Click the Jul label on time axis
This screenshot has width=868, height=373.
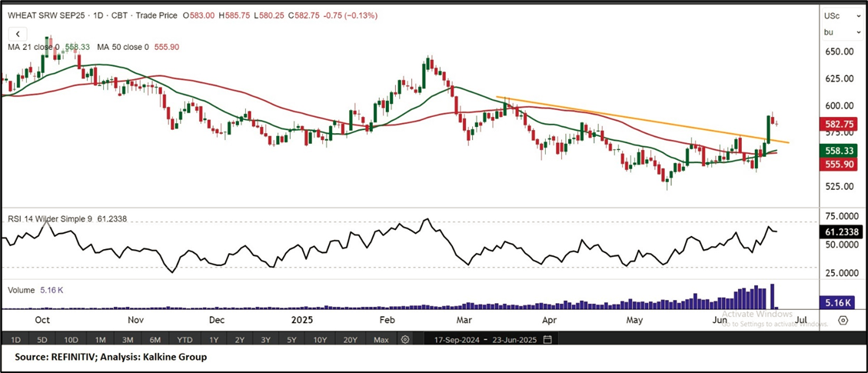pyautogui.click(x=800, y=321)
